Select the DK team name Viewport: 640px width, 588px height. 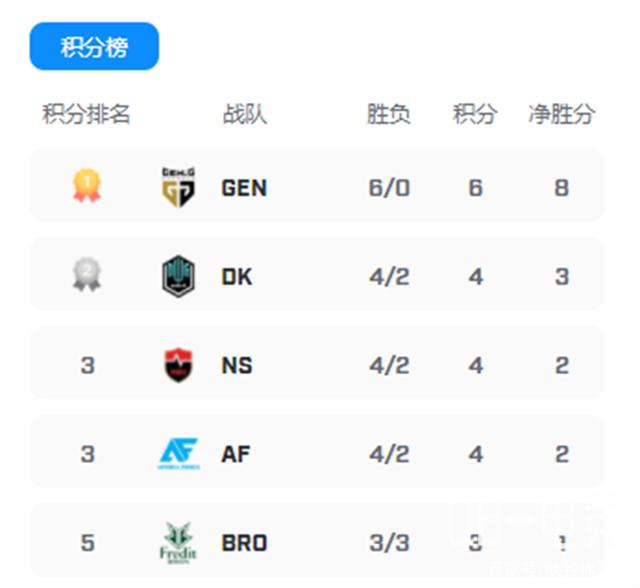click(x=237, y=277)
